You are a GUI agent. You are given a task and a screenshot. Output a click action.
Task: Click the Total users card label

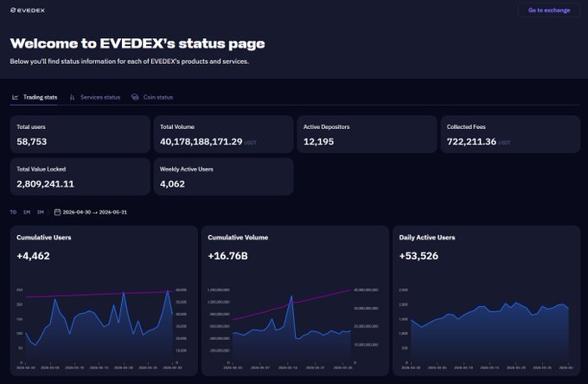coord(31,127)
